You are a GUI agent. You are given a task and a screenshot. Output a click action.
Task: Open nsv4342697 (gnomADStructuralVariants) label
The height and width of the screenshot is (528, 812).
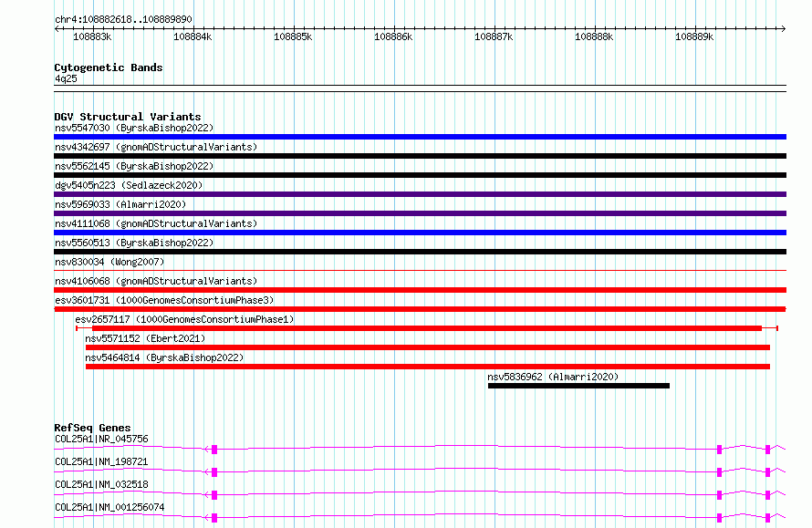[156, 147]
